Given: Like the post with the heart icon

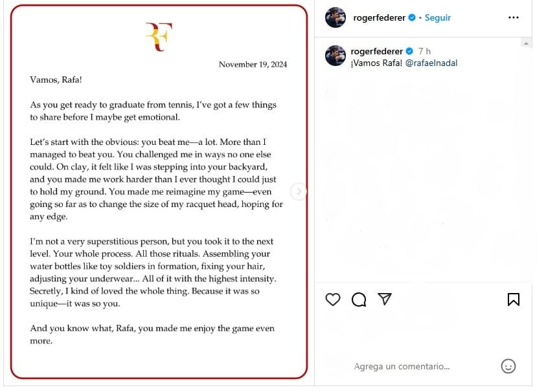Looking at the screenshot, I should (332, 299).
